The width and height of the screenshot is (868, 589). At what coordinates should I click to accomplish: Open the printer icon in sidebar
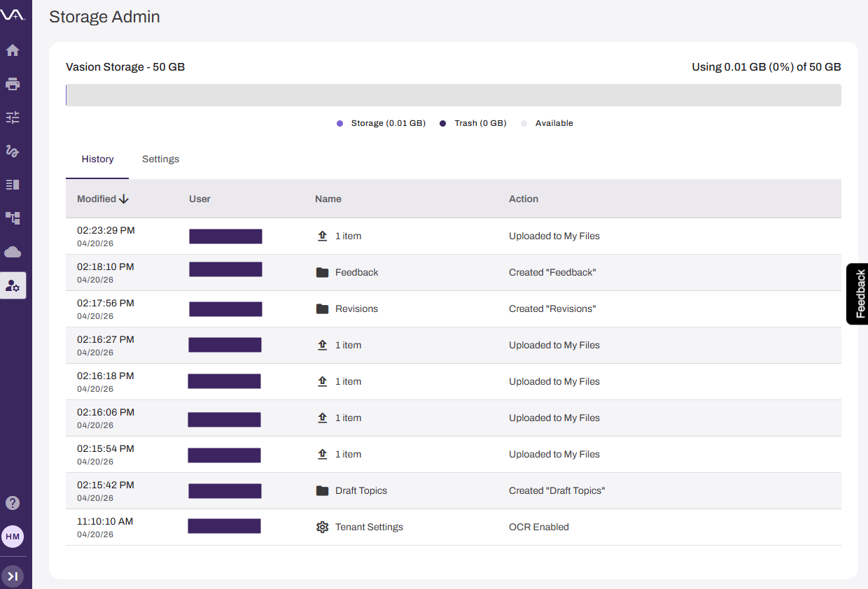pyautogui.click(x=13, y=84)
